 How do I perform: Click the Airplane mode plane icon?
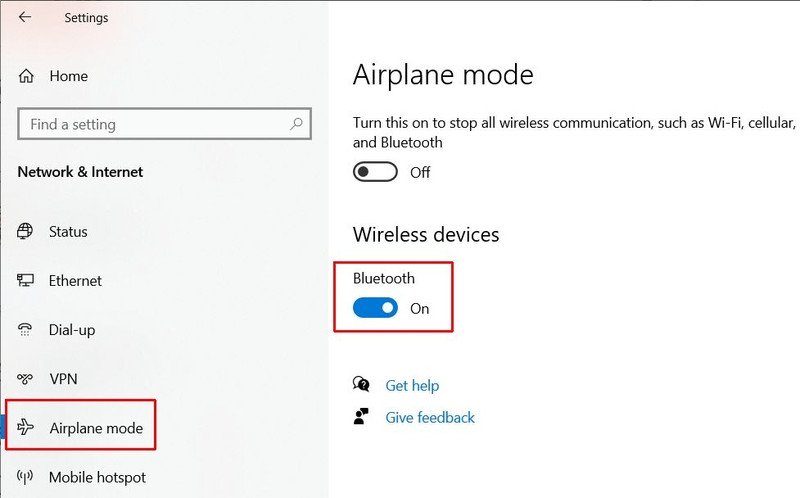pyautogui.click(x=27, y=428)
